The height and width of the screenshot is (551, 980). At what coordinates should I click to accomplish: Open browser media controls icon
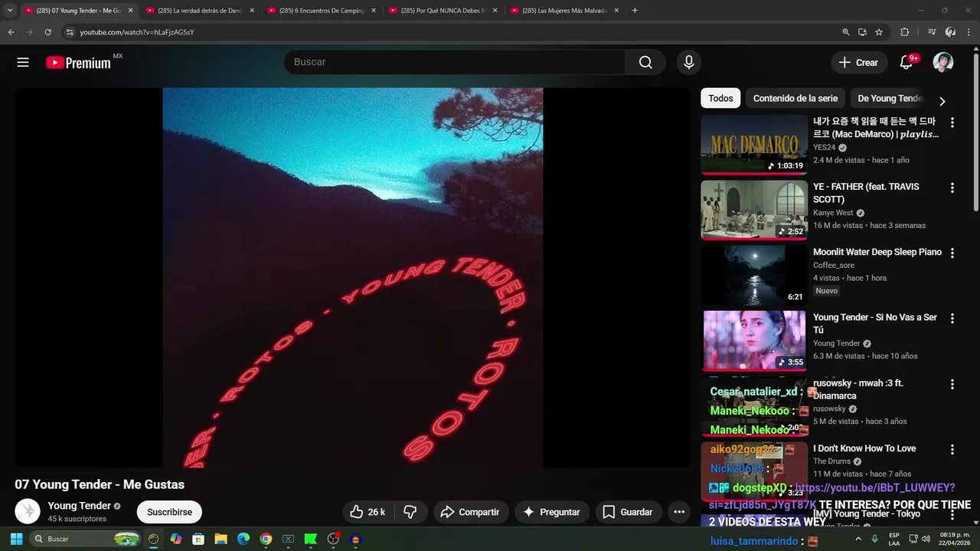931,32
